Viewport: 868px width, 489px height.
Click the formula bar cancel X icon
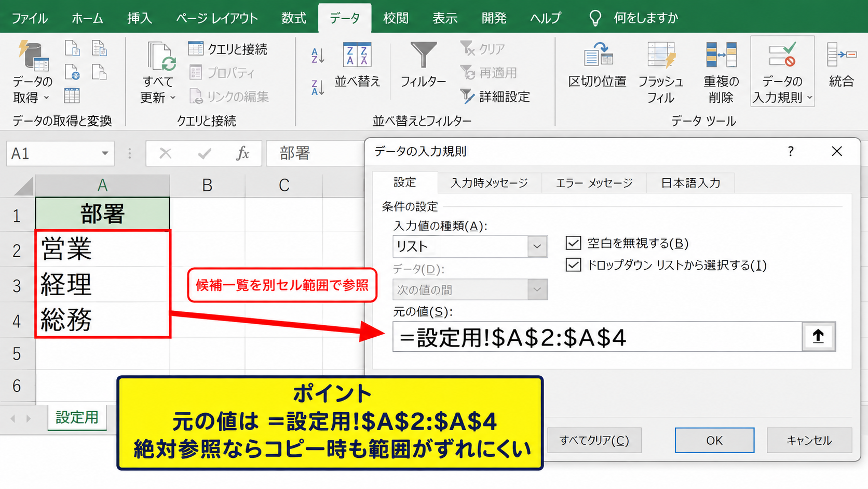tap(165, 153)
